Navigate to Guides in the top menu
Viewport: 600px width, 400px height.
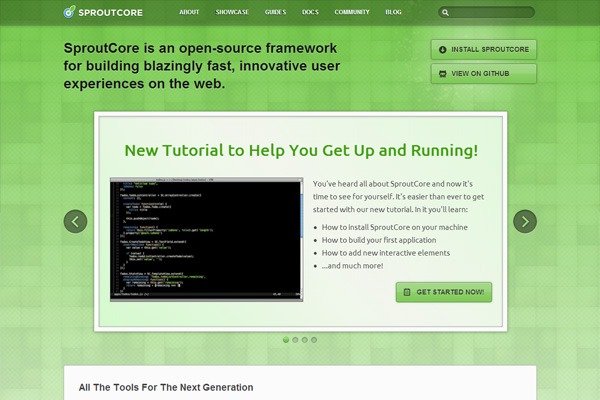tap(277, 14)
